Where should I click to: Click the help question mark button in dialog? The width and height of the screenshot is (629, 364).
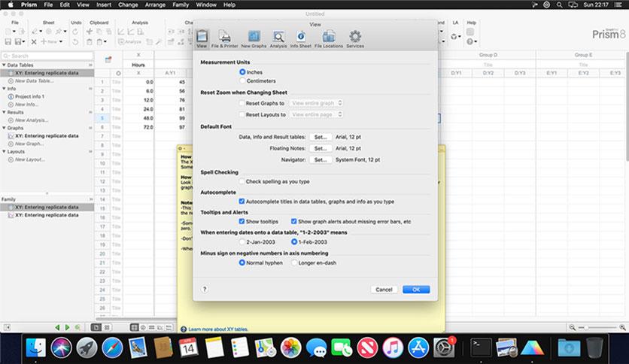point(205,289)
